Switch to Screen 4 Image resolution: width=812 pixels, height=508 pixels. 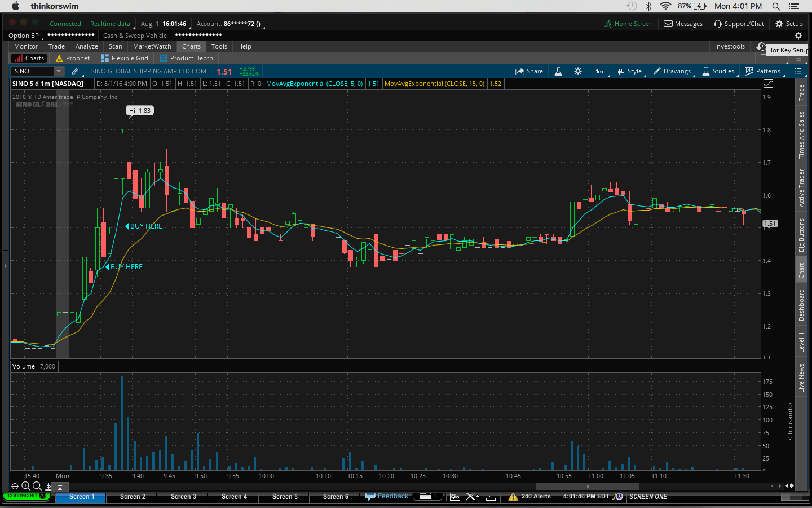234,497
